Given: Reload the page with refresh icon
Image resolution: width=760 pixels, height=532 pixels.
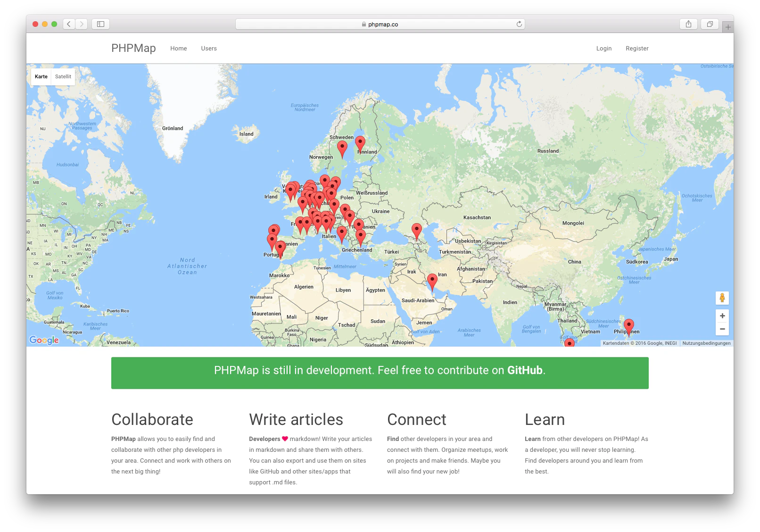Looking at the screenshot, I should coord(519,24).
